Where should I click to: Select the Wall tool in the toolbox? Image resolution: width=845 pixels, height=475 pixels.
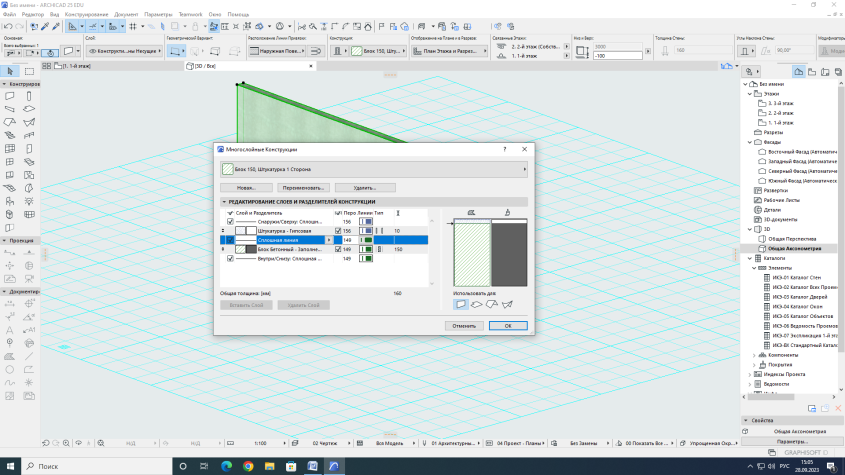pyautogui.click(x=10, y=96)
